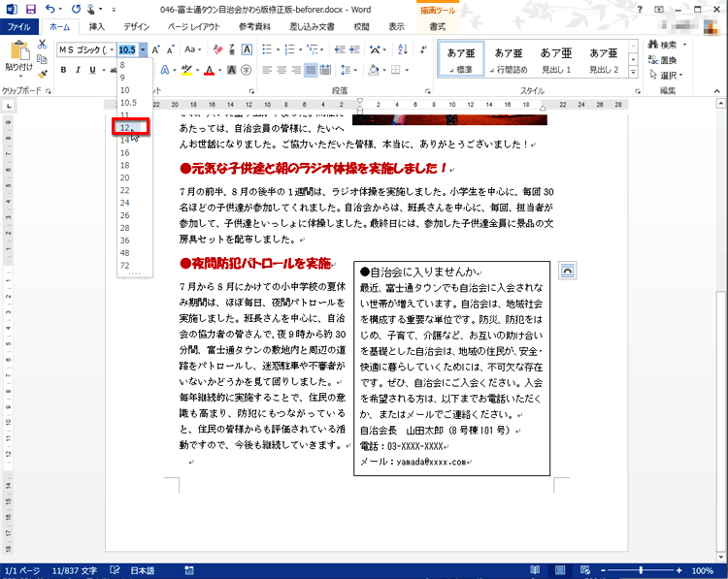Toggle Bold formatting
This screenshot has width=728, height=579.
pos(64,70)
